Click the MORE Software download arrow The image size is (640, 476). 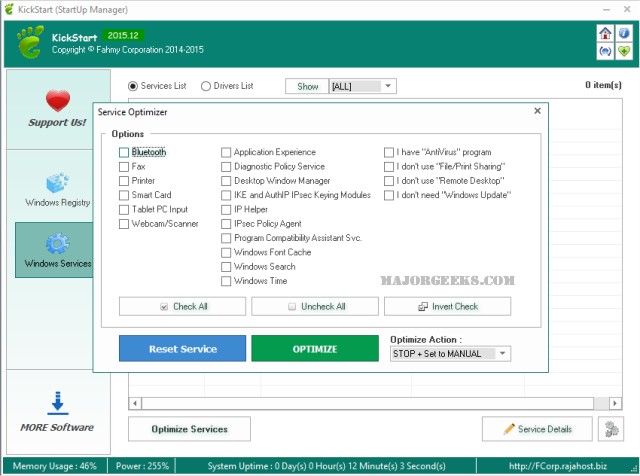pos(58,403)
